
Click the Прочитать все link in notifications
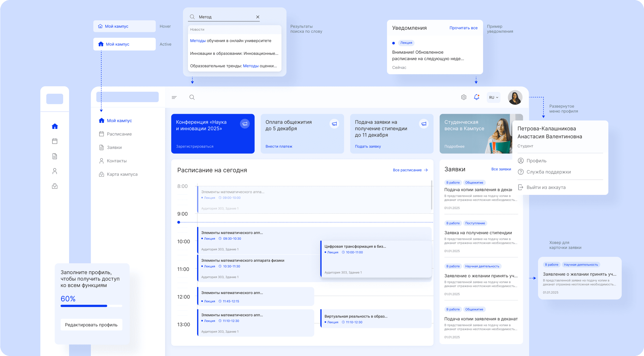(463, 28)
